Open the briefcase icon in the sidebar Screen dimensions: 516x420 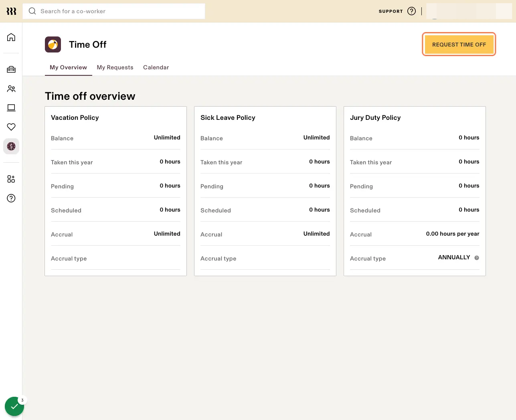tap(11, 69)
